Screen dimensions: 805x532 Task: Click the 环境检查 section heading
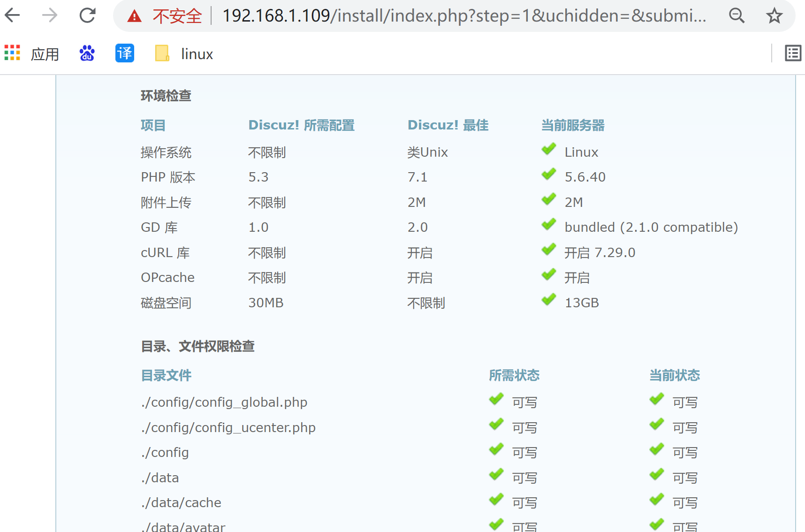click(x=166, y=96)
